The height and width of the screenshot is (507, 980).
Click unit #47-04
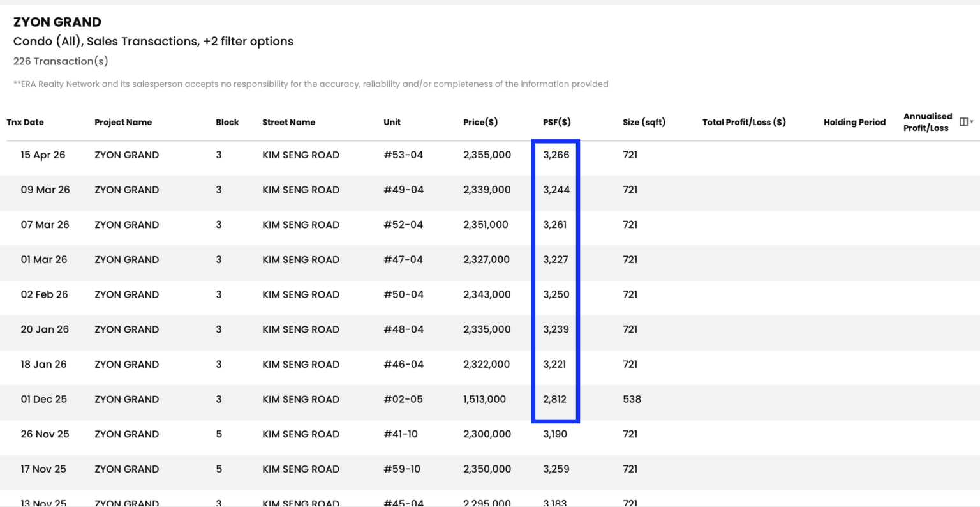[403, 259]
